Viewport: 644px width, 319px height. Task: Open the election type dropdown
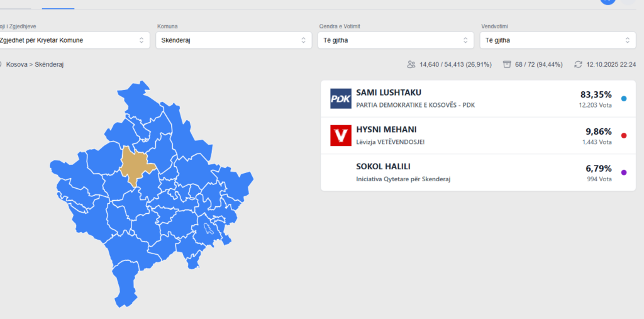point(74,40)
